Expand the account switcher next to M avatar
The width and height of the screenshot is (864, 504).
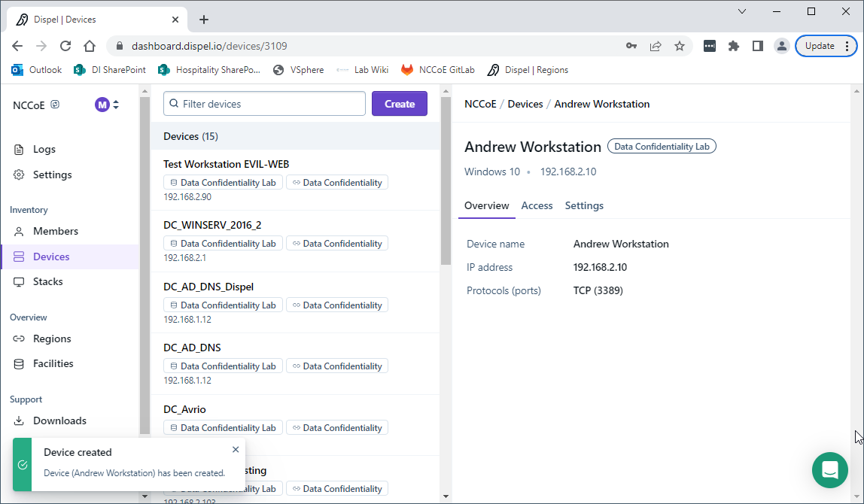click(x=116, y=105)
